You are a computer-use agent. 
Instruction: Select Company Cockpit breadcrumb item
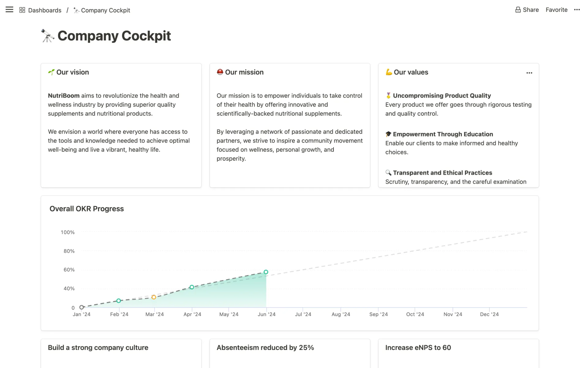[105, 10]
